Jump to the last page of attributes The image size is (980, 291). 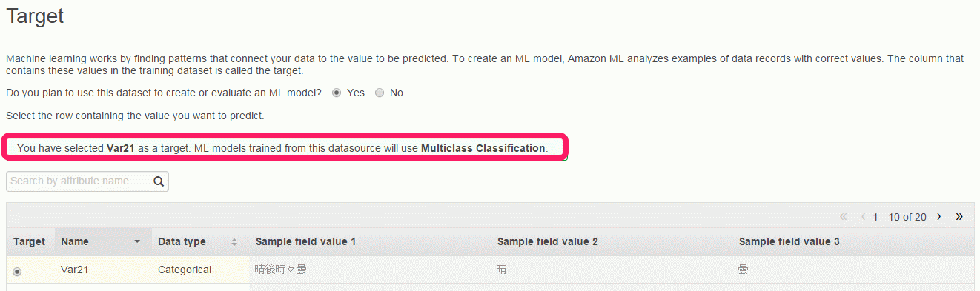coord(959,217)
